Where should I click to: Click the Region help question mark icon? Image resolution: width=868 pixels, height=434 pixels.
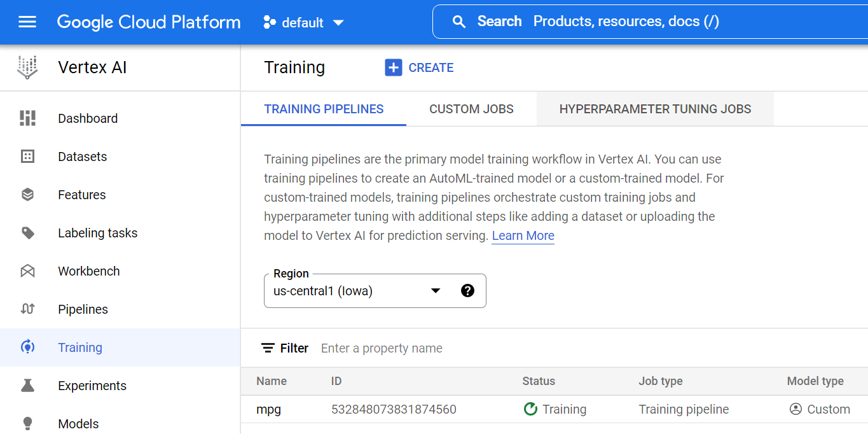(467, 291)
